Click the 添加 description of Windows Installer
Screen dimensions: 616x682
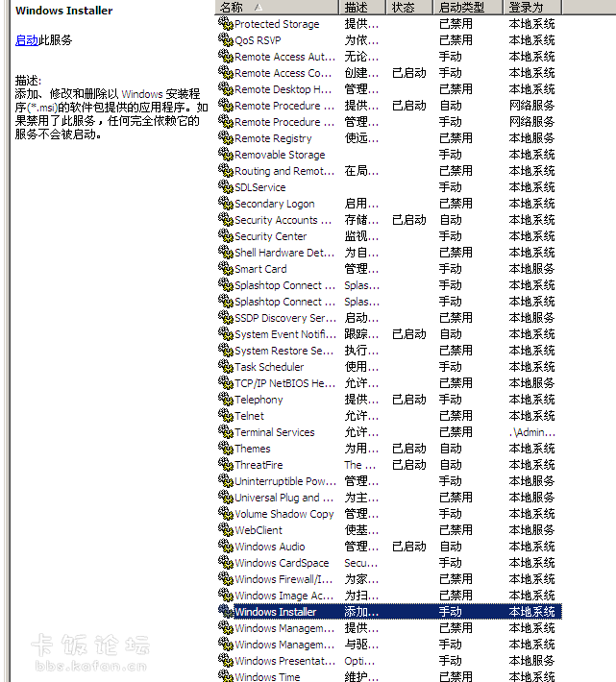[361, 612]
